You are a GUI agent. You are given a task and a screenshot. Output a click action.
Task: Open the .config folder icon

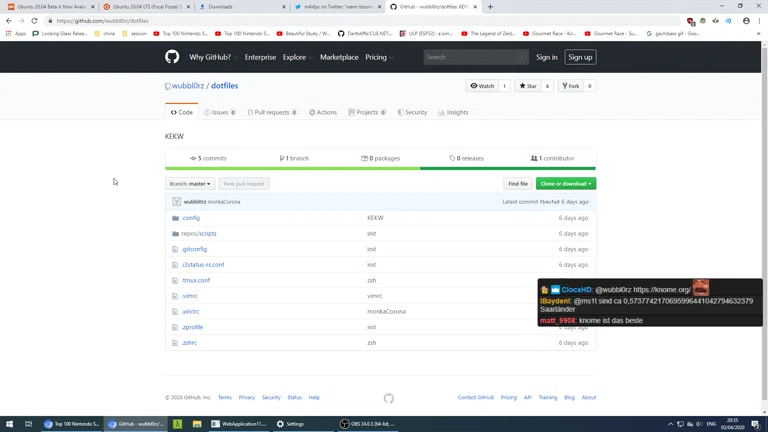[x=175, y=218]
